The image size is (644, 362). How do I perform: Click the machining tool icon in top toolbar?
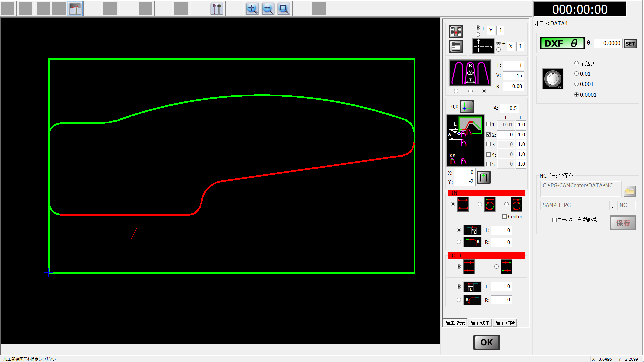[75, 9]
